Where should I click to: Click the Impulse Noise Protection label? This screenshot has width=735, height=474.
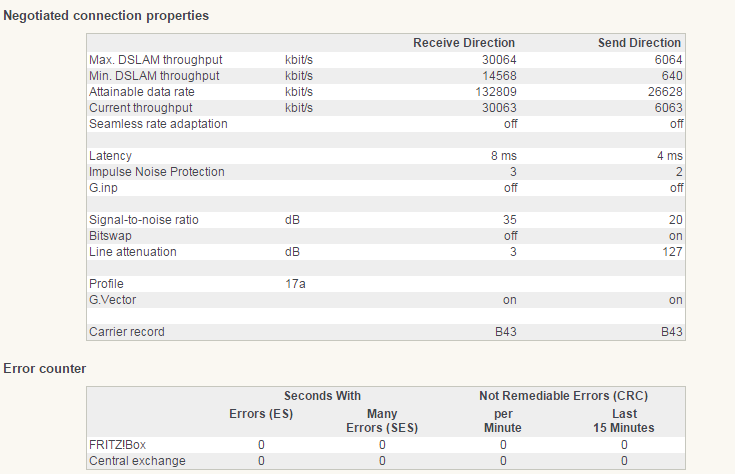[x=156, y=172]
